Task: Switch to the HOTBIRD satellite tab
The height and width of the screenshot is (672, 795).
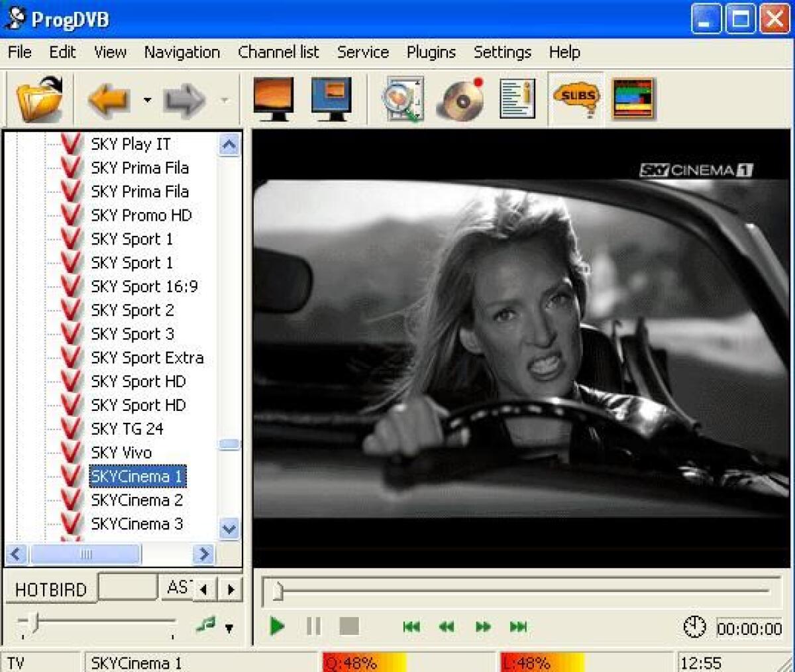Action: (x=50, y=589)
